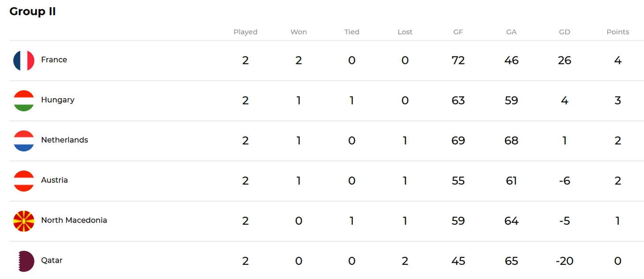The height and width of the screenshot is (279, 644).
Task: Click France's points value of 4
Action: [618, 60]
